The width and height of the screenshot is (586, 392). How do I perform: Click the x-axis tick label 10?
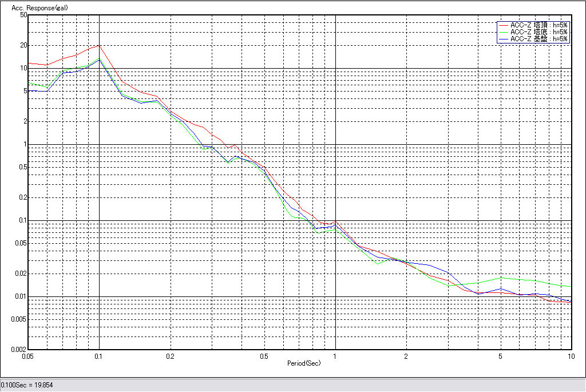point(571,356)
